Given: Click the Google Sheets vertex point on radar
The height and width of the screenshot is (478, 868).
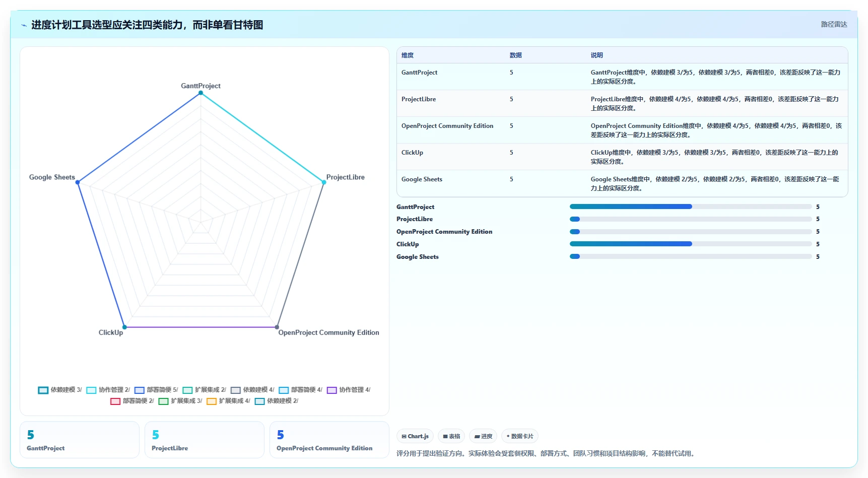Looking at the screenshot, I should pos(78,182).
